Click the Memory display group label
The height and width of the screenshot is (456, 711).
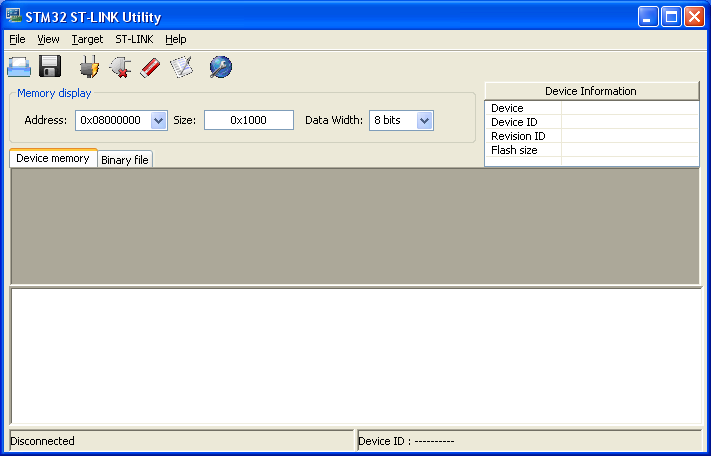coord(54,93)
